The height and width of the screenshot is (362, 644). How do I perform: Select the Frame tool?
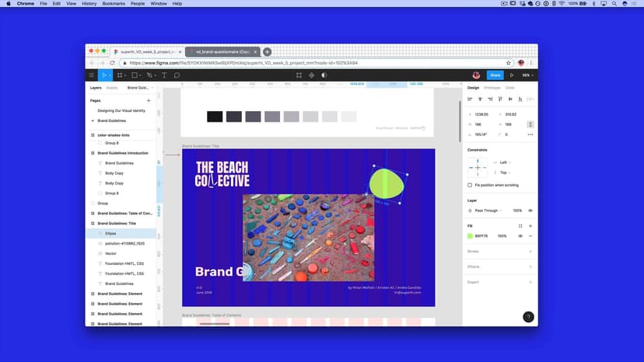[121, 75]
